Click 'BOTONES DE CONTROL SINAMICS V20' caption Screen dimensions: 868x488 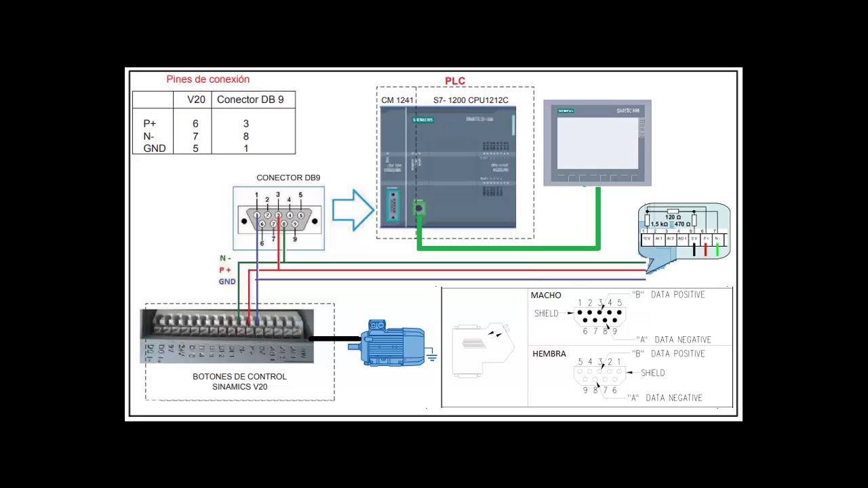tap(239, 382)
